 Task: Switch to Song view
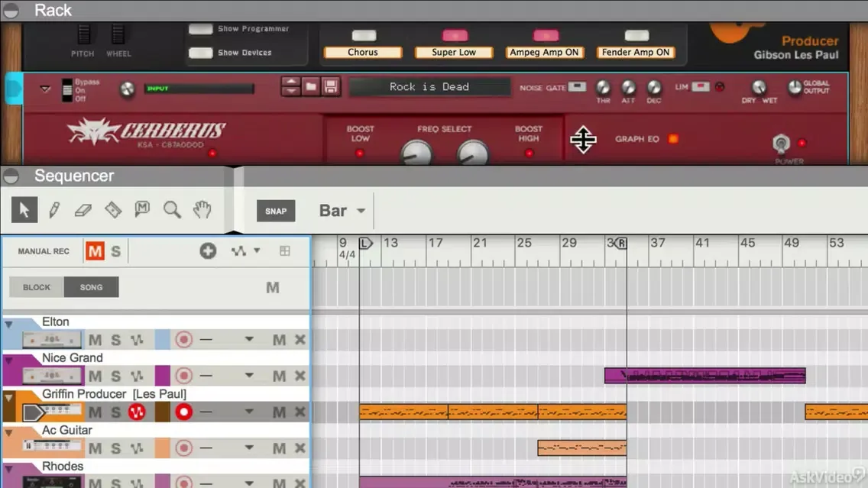[x=92, y=287]
